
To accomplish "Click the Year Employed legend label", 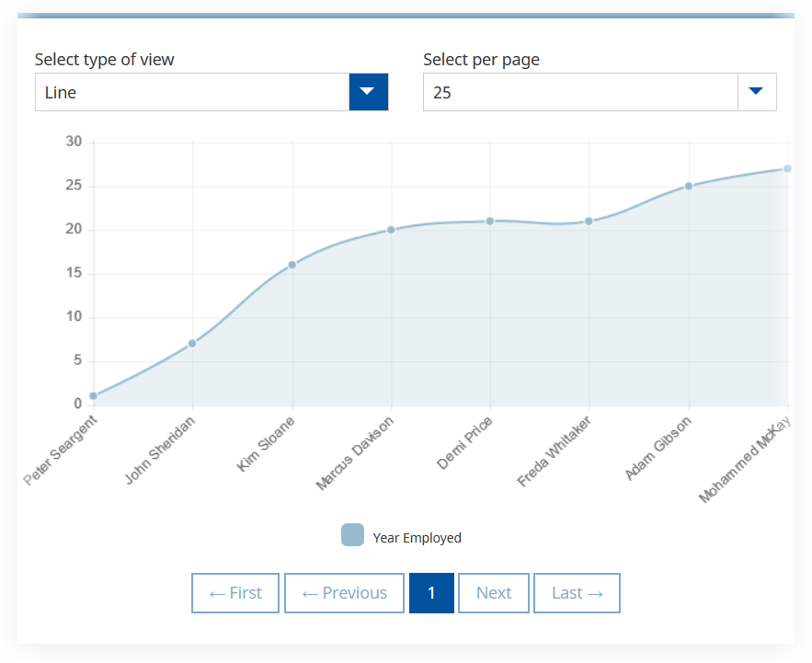I will point(417,538).
